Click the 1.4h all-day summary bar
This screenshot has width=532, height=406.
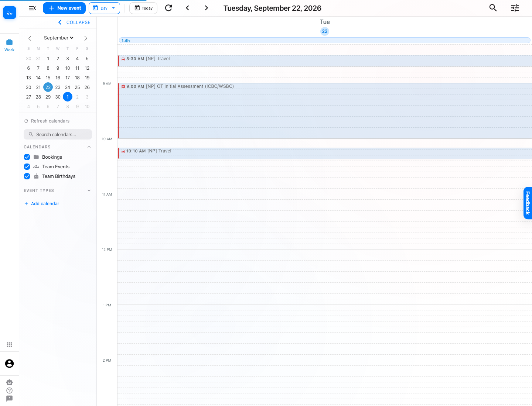point(325,40)
